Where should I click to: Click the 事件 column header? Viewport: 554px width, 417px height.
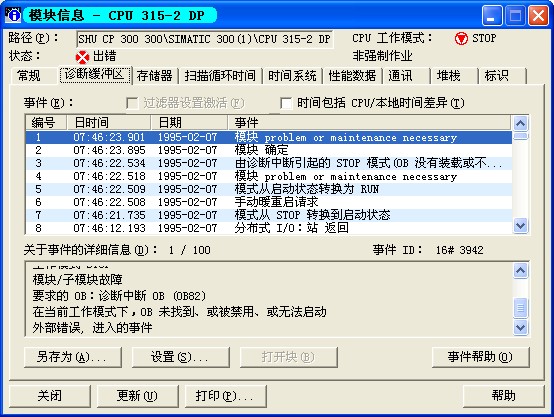(370, 123)
